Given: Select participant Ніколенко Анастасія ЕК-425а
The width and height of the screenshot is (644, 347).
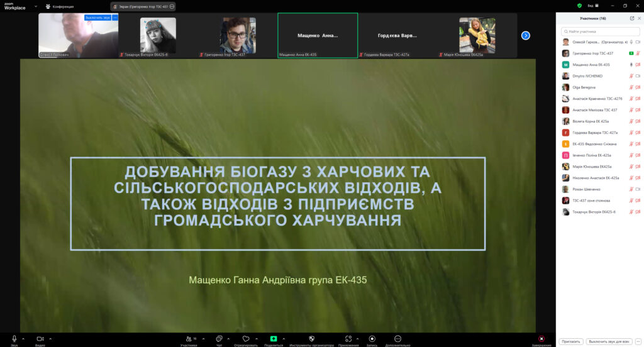Looking at the screenshot, I should (600, 178).
